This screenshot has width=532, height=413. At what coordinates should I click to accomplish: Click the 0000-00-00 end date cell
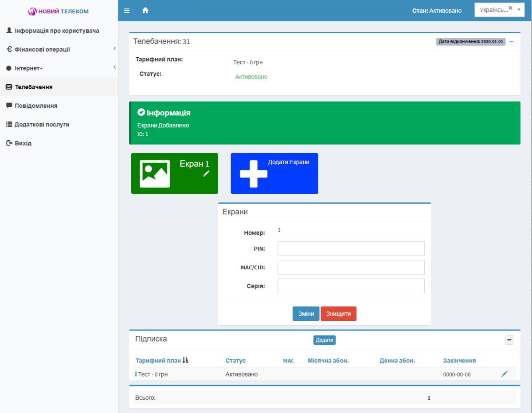coord(457,374)
